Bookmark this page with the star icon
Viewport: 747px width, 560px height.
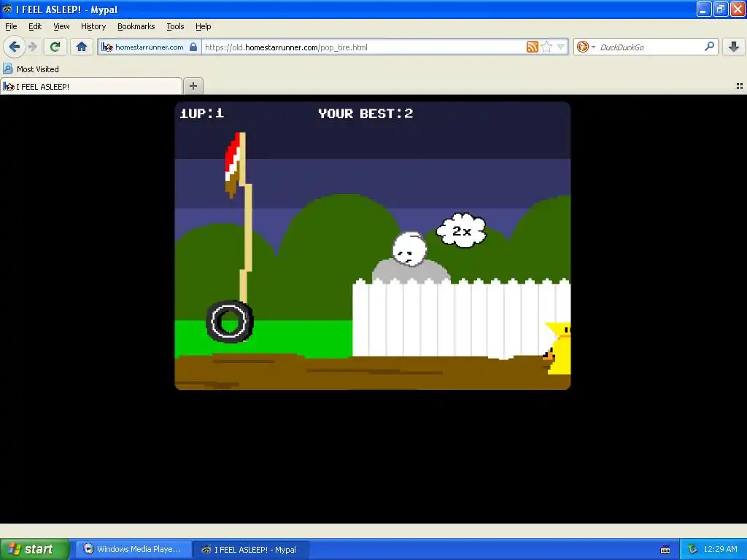[x=547, y=47]
